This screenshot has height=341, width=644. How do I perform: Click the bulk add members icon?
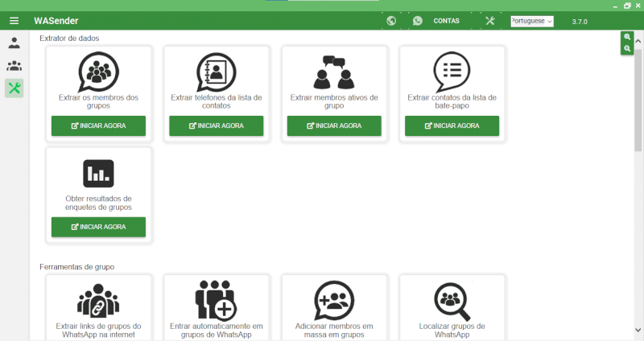(x=334, y=300)
